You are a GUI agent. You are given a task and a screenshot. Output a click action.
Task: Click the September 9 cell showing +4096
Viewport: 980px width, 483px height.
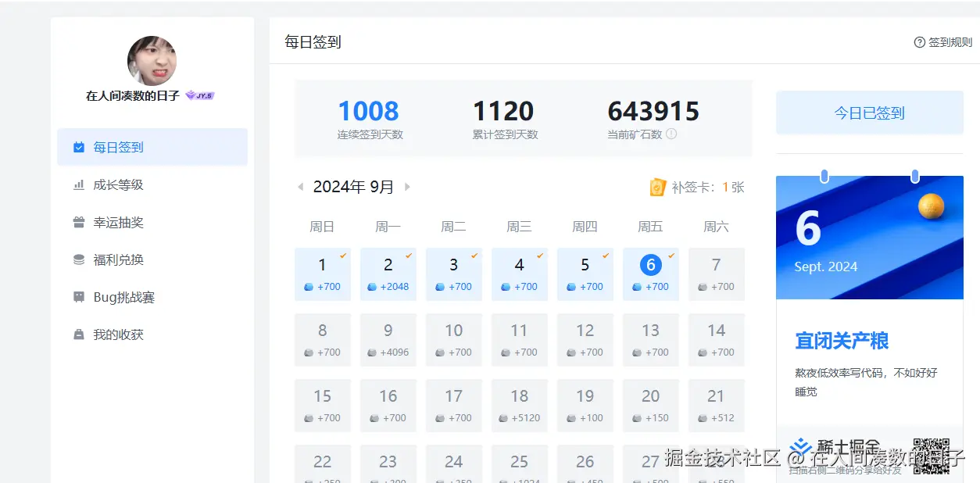click(x=388, y=339)
